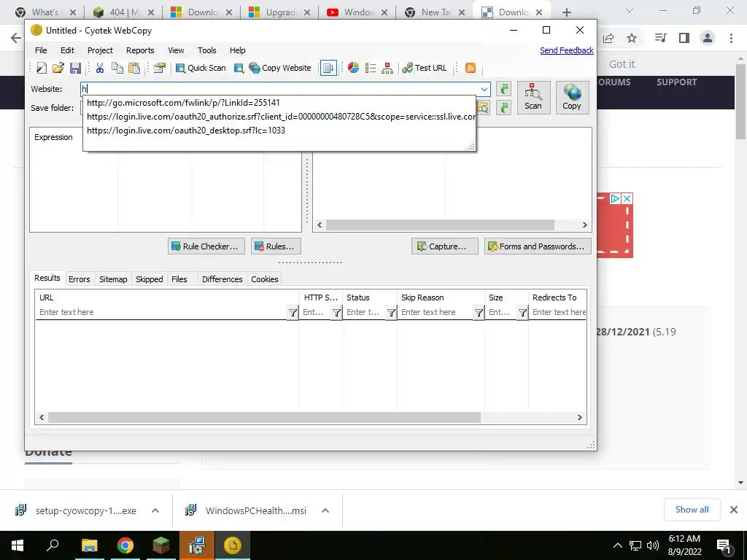Screen dimensions: 747x560
Task: Open Forms and Passwords
Action: pos(538,246)
